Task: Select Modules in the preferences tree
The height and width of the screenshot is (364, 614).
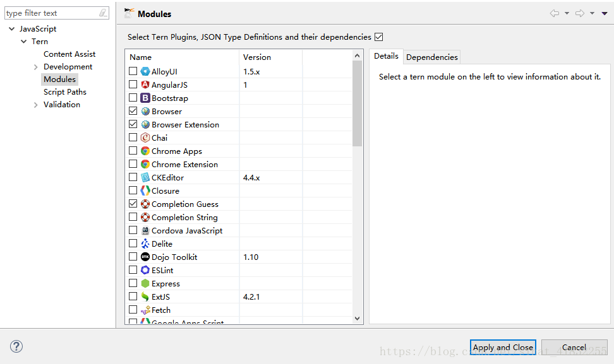Action: coord(59,79)
